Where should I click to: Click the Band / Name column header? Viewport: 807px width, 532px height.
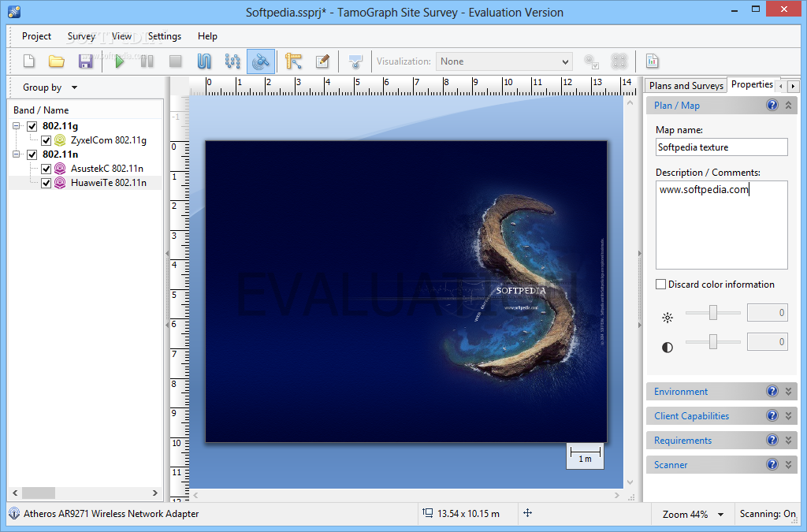(x=41, y=110)
